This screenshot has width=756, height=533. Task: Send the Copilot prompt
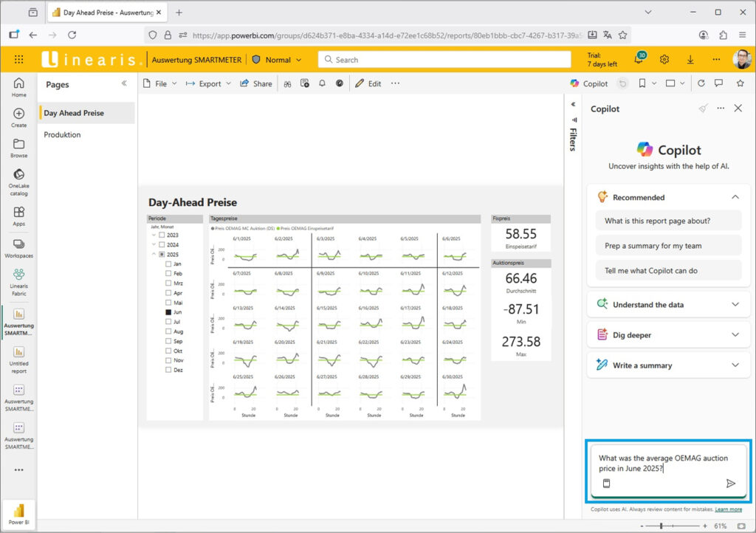pyautogui.click(x=731, y=484)
